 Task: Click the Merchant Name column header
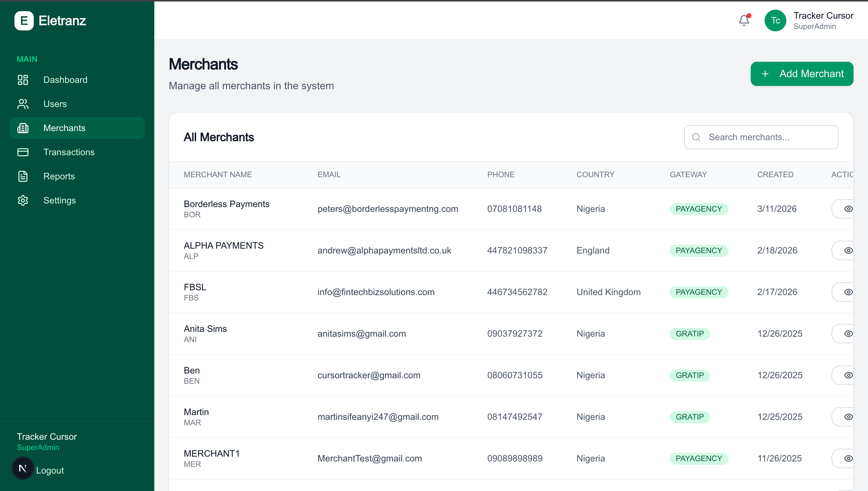click(218, 175)
